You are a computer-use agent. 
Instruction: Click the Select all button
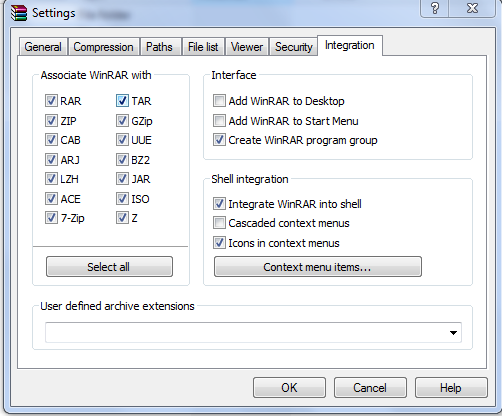[109, 267]
